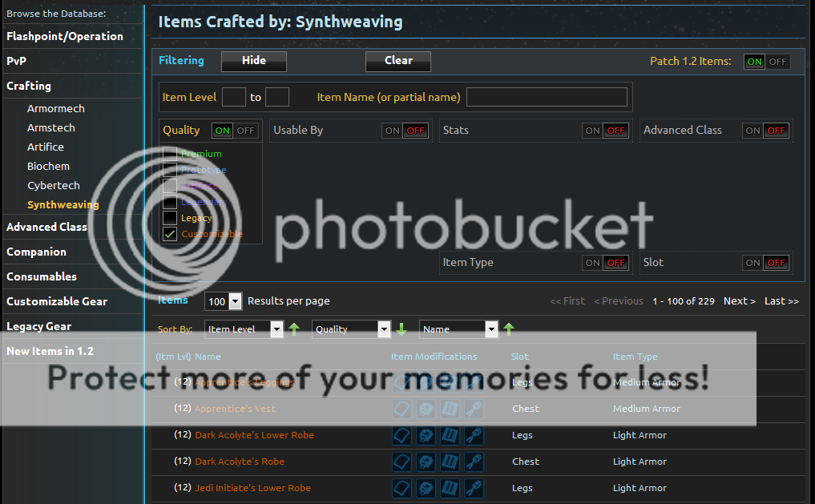Switch on the Advanced Class filter

(x=752, y=131)
